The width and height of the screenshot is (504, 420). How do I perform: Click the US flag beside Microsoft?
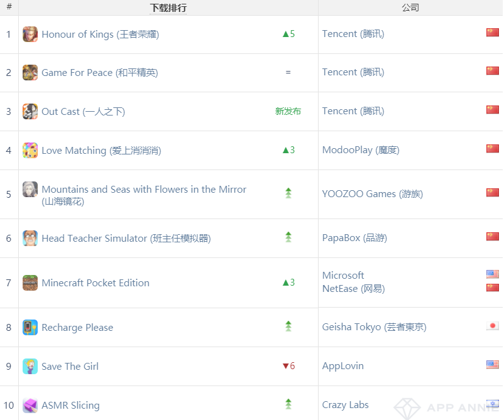493,274
